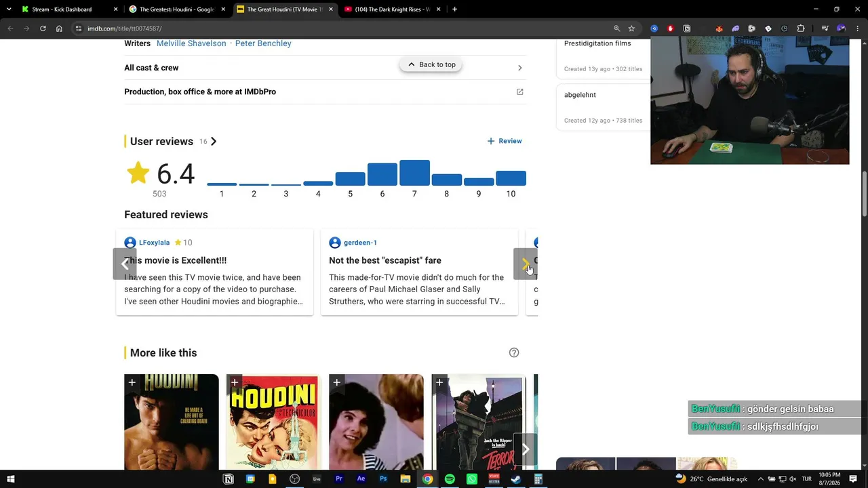
Task: Expand User reviews with the chevron
Action: (214, 141)
